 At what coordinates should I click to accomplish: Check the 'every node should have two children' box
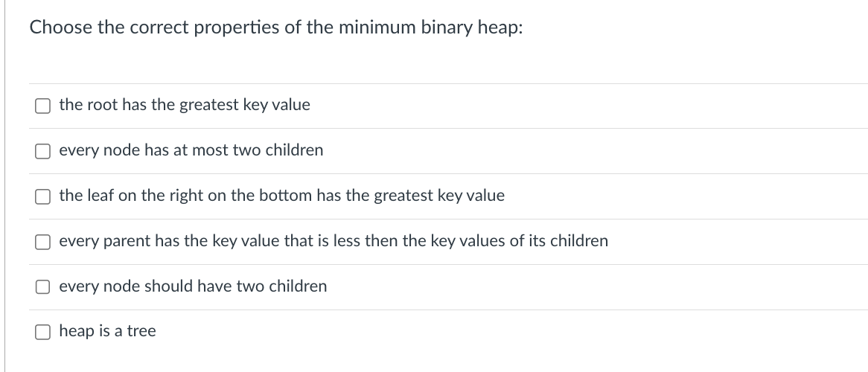point(42,286)
